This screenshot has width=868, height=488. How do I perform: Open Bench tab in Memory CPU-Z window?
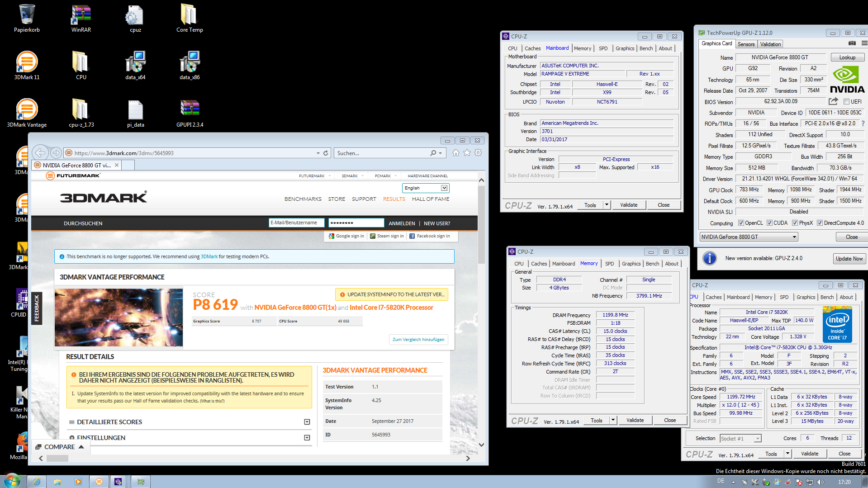(x=652, y=264)
